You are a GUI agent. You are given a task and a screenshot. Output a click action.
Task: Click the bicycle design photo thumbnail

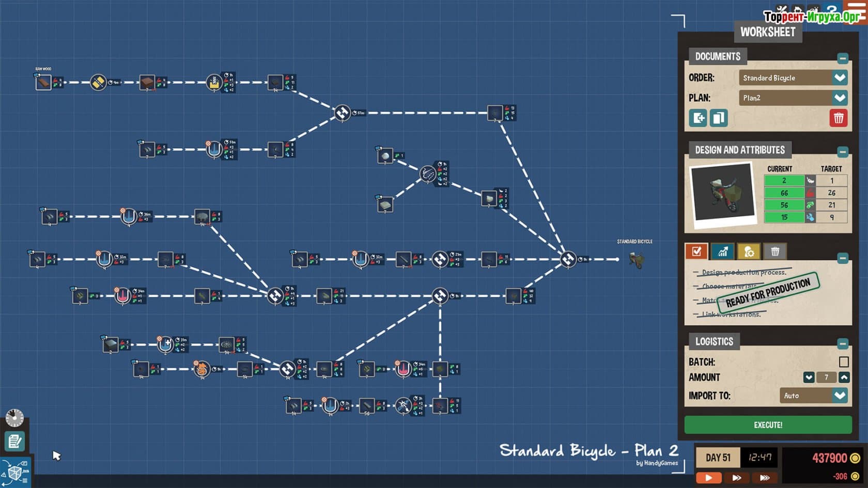pos(723,194)
